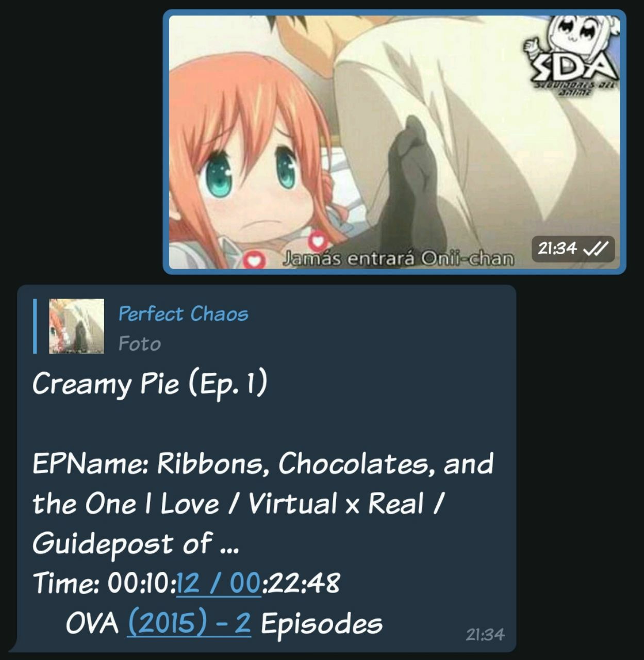Click the 'Jamás entrará Onii-chan' subtitle text
Viewport: 644px width, 660px height.
point(398,258)
